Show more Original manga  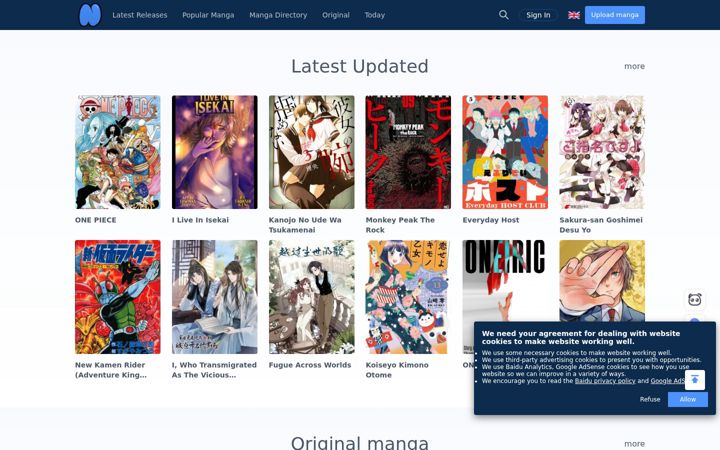pyautogui.click(x=634, y=444)
